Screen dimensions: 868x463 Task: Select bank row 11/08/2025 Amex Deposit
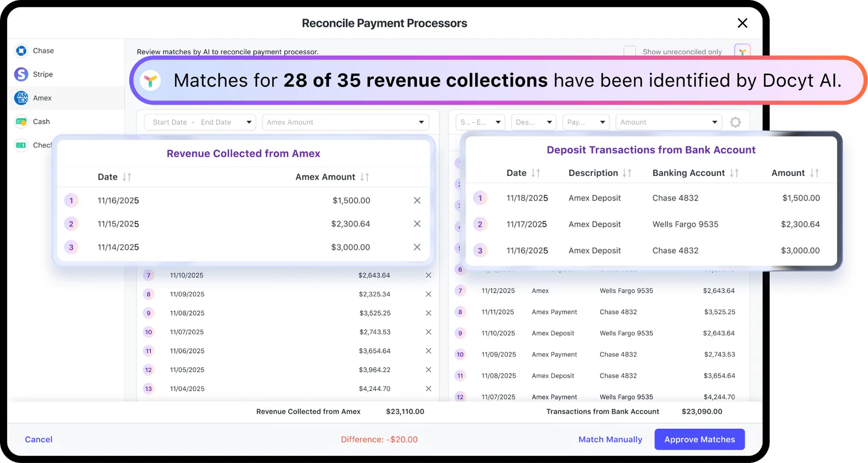coord(599,376)
